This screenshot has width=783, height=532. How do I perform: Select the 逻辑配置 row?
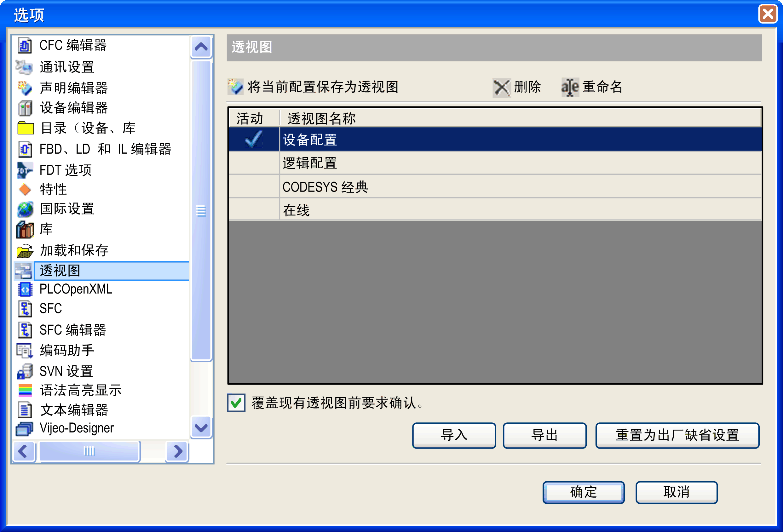pyautogui.click(x=495, y=163)
